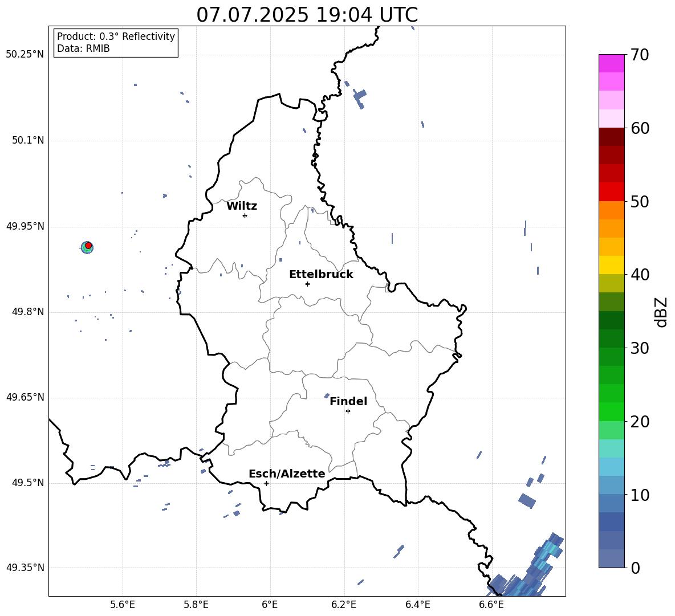
Task: Click the 6.6°E longitude label
Action: point(491,605)
